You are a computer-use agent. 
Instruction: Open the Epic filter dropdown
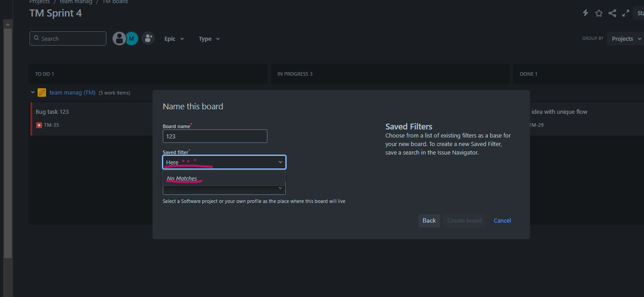[x=174, y=39]
